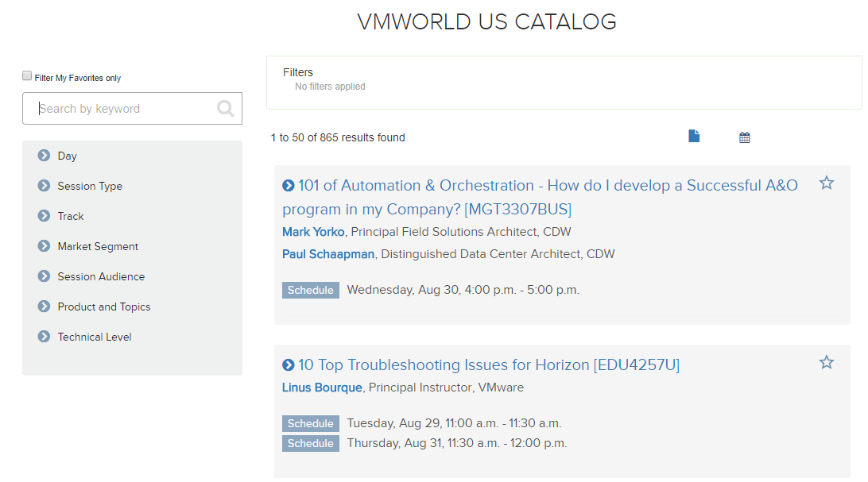Screen dimensions: 868x482
Task: Open speaker Mark Yorko's profile link
Action: pos(313,232)
